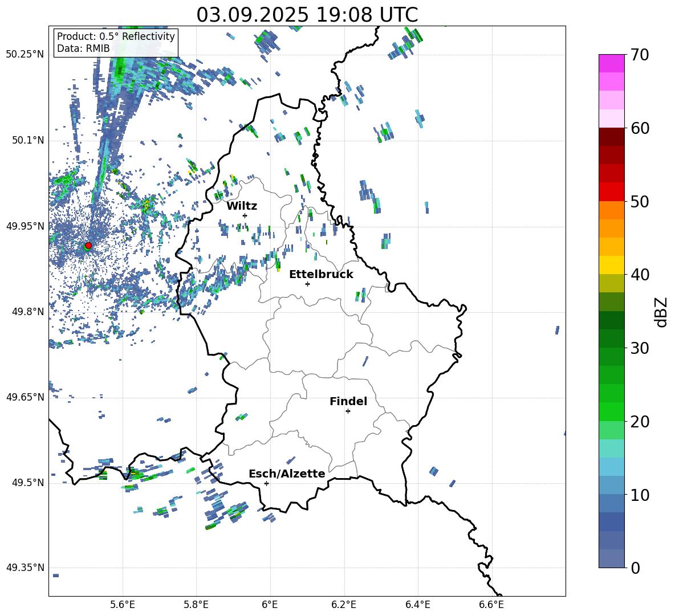Click the 6°E longitude label

click(270, 605)
